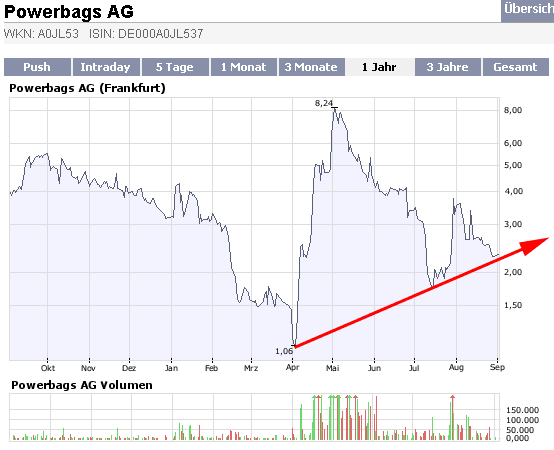The height and width of the screenshot is (450, 554).
Task: Click the 0,000 volume axis label
Action: click(519, 438)
